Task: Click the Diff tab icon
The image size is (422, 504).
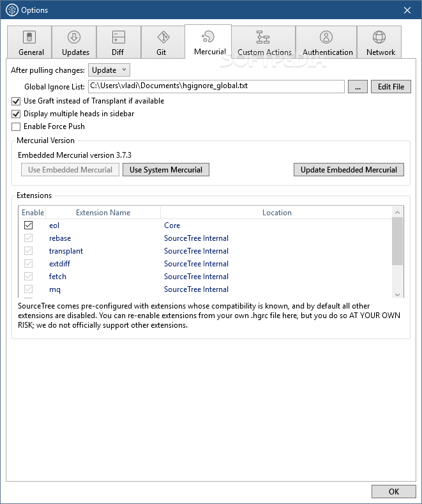Action: coord(118,37)
